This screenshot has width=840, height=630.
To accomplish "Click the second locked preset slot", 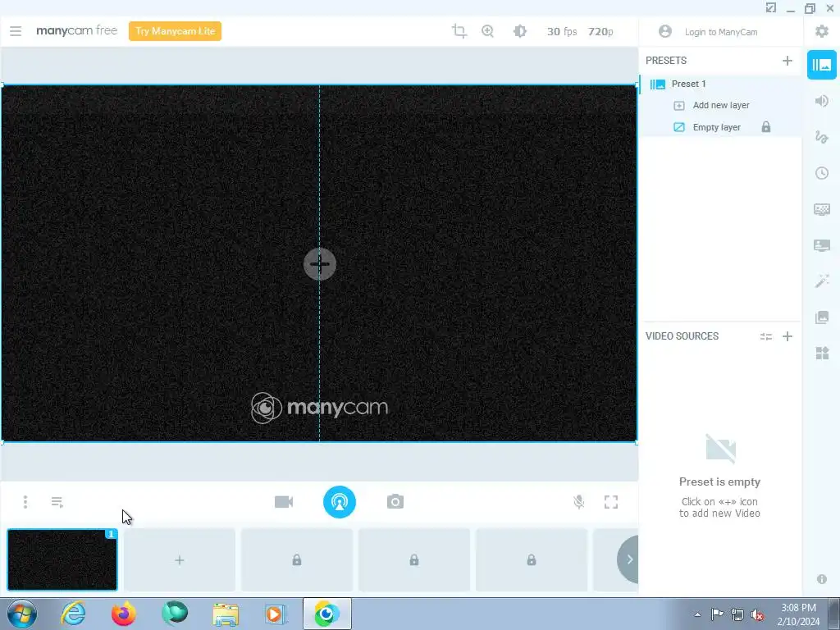I will pos(414,560).
